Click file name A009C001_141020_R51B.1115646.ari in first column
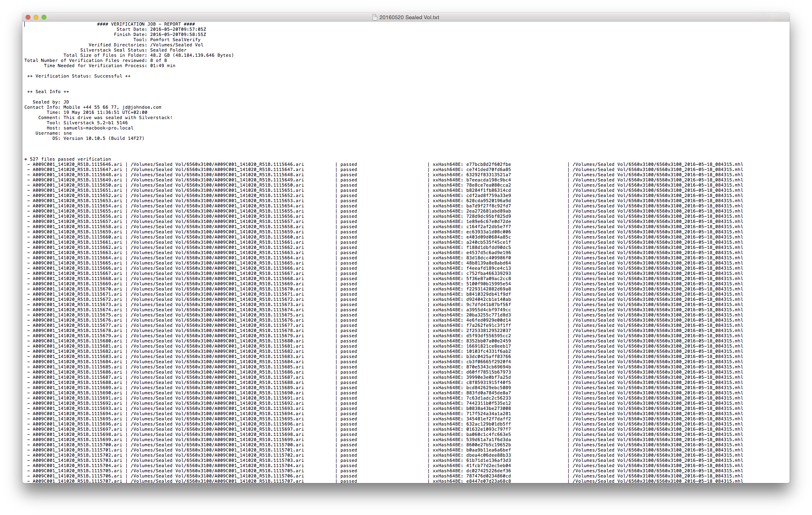The height and width of the screenshot is (515, 812). pos(78,164)
